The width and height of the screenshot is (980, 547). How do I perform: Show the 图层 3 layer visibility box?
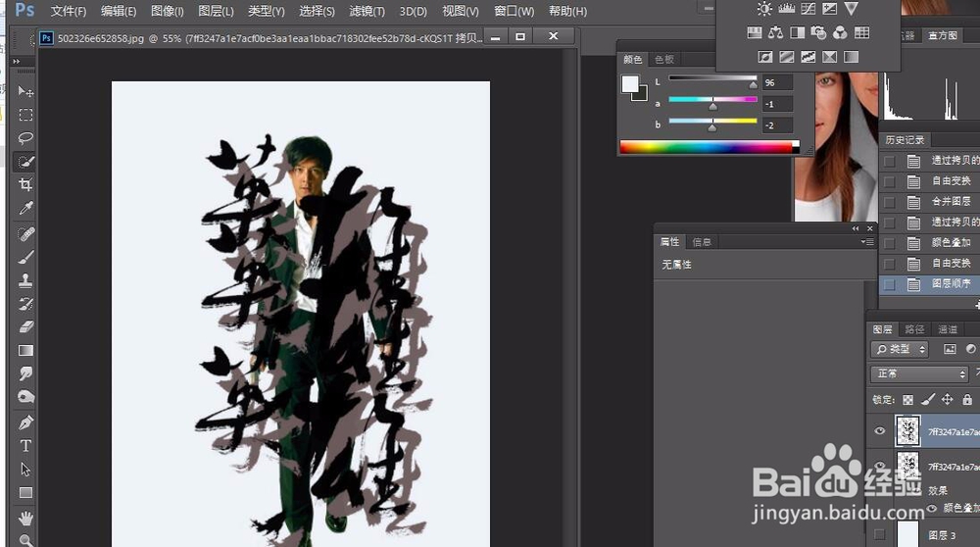[x=880, y=534]
